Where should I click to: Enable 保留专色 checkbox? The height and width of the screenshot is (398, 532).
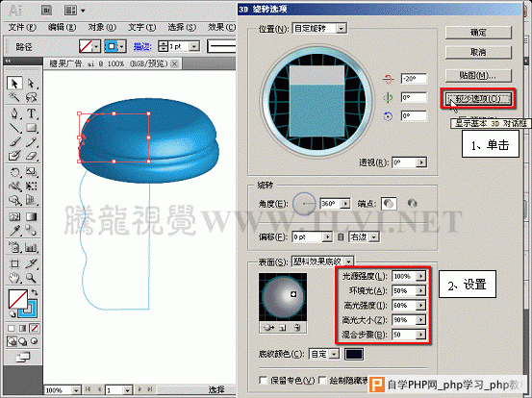tap(263, 380)
